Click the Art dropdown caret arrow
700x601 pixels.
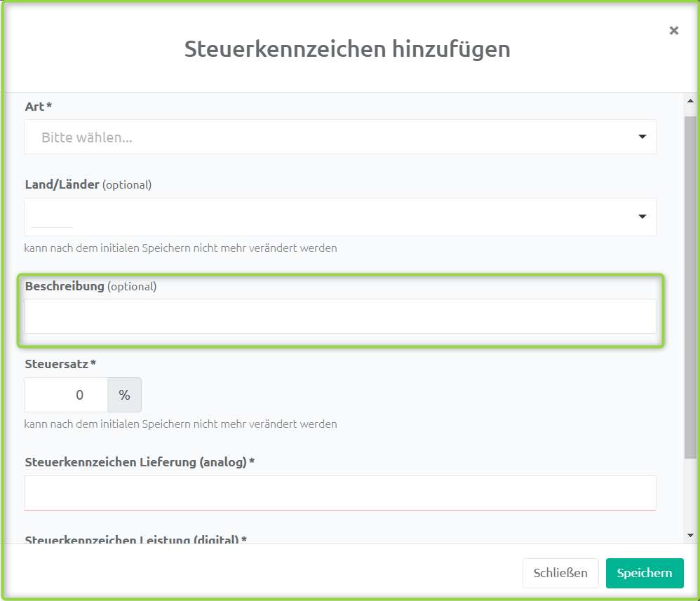(x=642, y=137)
